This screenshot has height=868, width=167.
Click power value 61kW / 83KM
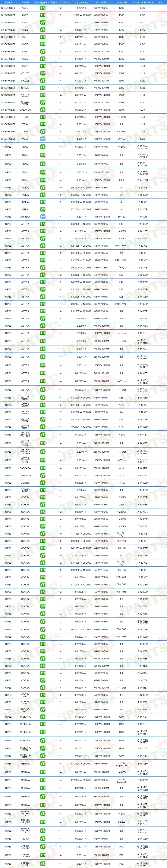(101, 504)
